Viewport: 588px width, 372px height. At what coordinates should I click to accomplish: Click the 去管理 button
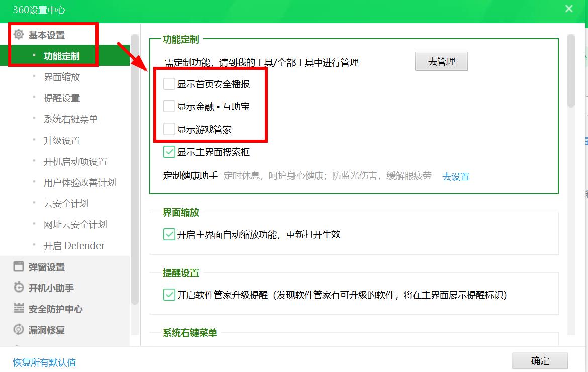click(441, 61)
